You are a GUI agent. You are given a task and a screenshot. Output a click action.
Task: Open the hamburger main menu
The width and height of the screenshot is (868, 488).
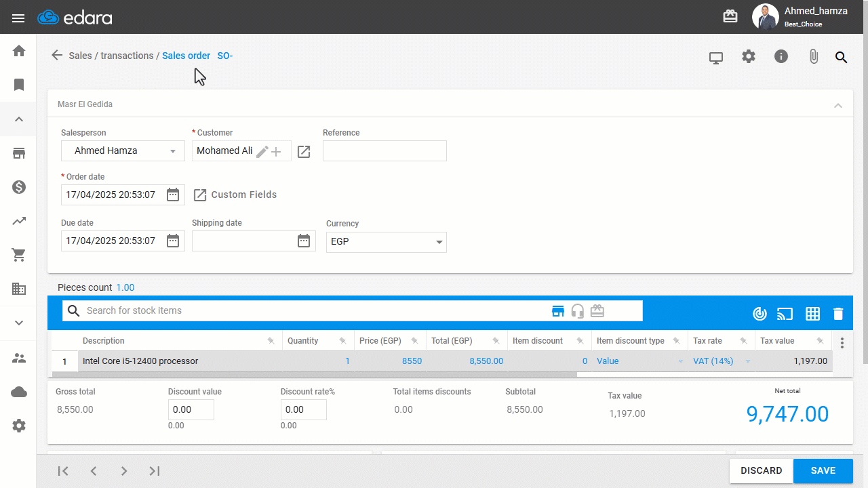(18, 18)
